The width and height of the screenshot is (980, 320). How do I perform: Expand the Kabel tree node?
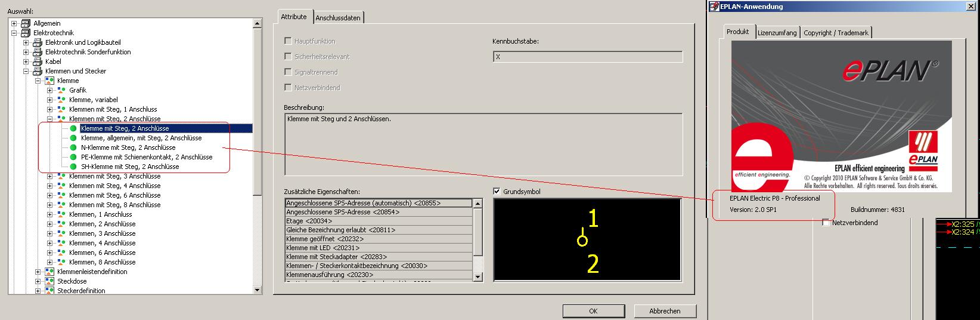(26, 61)
